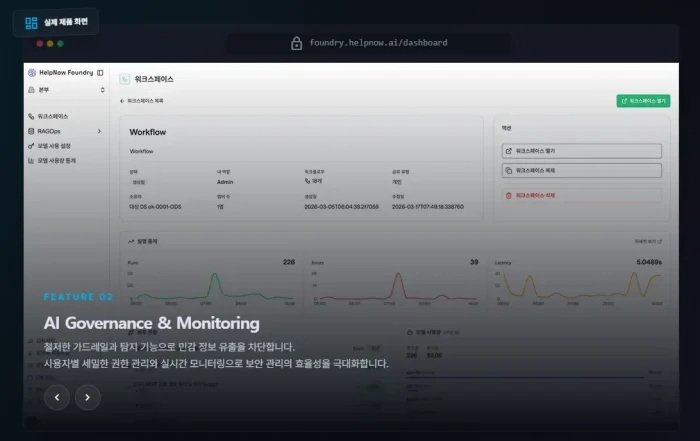This screenshot has height=441, width=700.
Task: Click the Latency value 5.0489s
Action: pos(649,262)
